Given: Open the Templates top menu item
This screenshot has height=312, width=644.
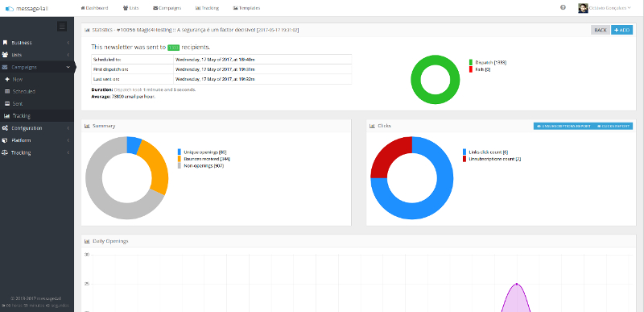Looking at the screenshot, I should coord(246,8).
